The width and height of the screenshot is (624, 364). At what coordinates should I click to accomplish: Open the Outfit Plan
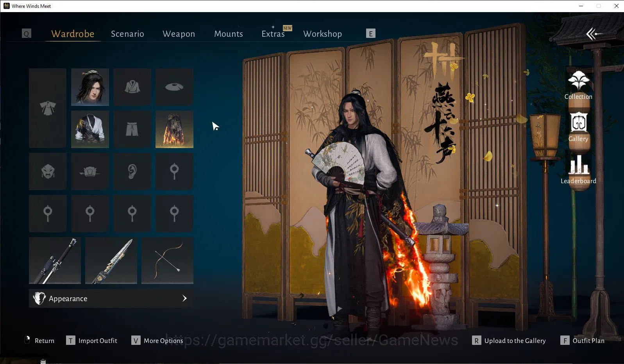click(583, 341)
